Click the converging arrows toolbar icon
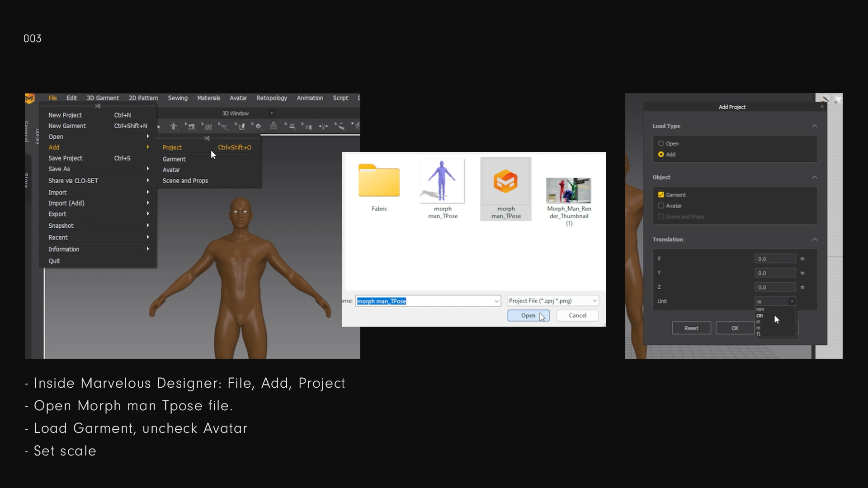Screen dimensions: 868x488 [x=323, y=126]
